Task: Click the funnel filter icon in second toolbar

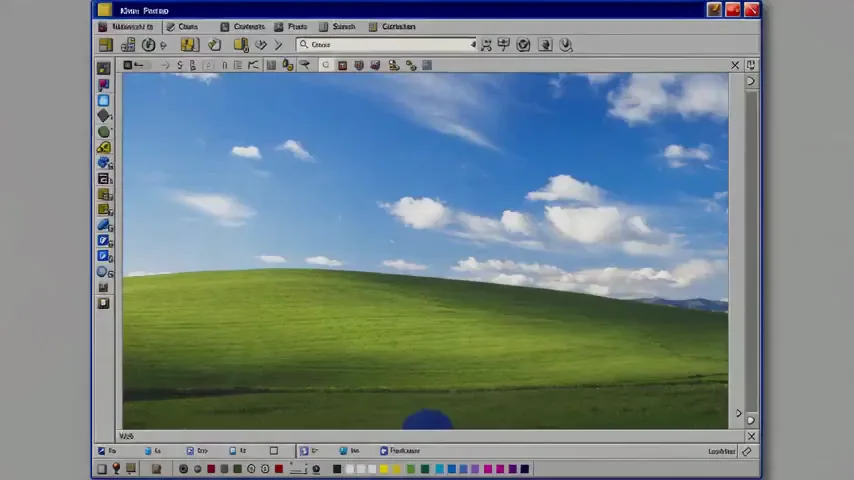Action: click(305, 65)
